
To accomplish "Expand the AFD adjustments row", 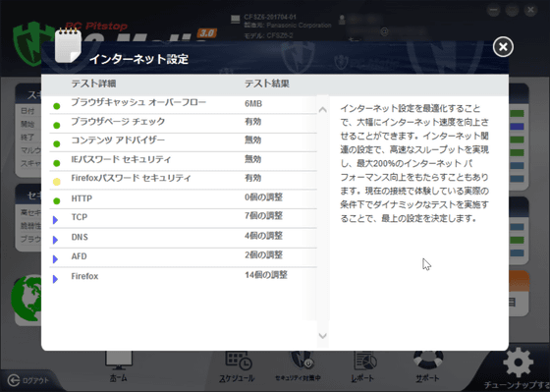I will pos(55,259).
